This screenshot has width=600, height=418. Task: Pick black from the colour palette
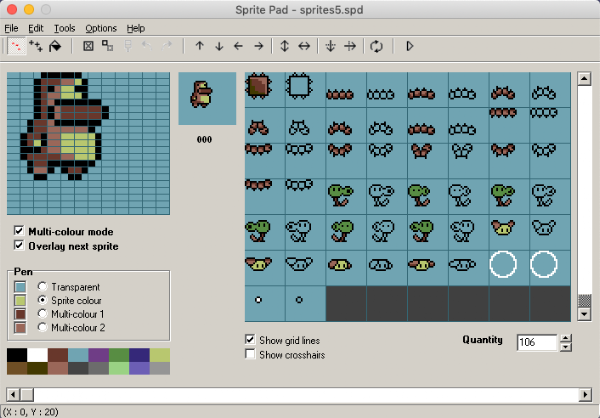click(x=17, y=355)
